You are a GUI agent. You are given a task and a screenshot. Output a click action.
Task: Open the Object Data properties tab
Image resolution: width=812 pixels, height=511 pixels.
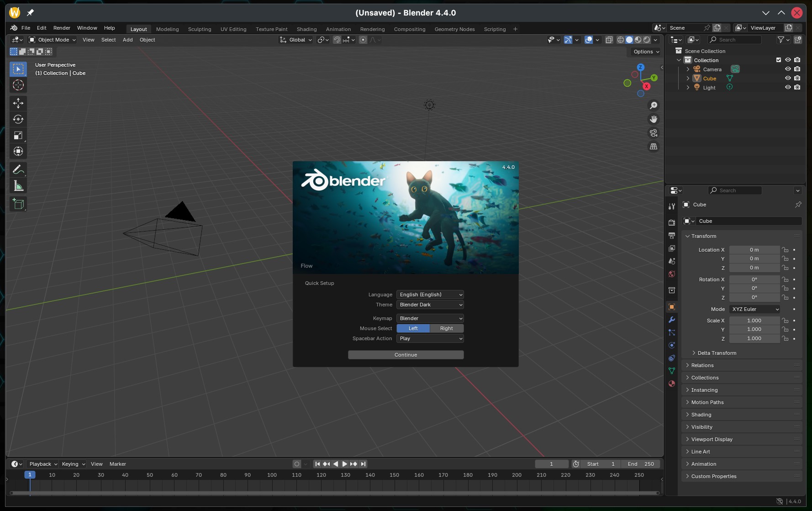[672, 371]
